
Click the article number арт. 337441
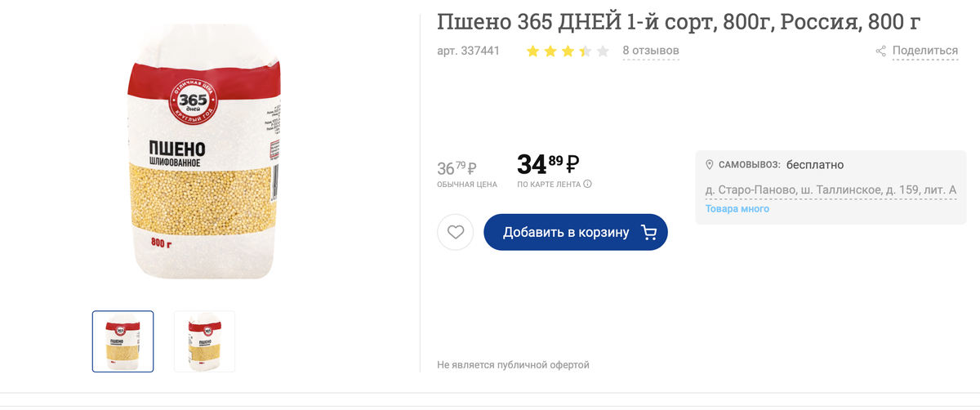click(468, 51)
